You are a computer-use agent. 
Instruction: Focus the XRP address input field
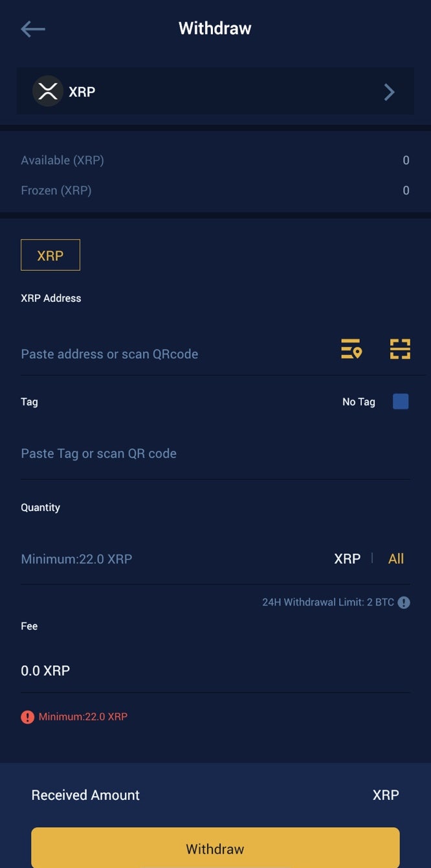(x=168, y=354)
